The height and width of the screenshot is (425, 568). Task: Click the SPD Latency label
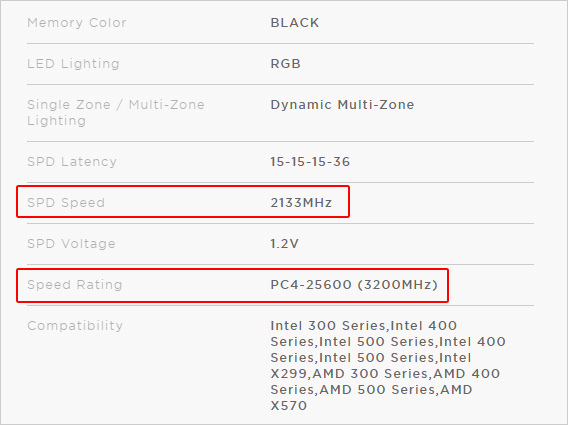click(x=72, y=162)
